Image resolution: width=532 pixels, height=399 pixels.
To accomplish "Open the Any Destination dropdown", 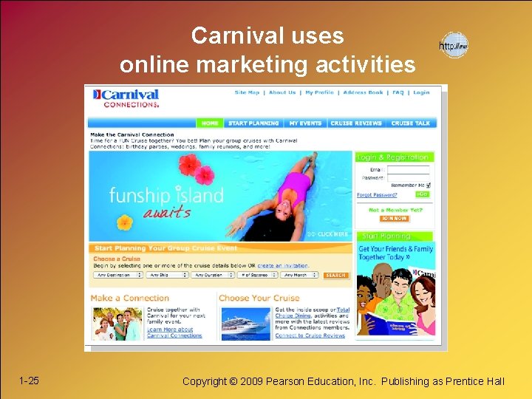I will click(118, 275).
